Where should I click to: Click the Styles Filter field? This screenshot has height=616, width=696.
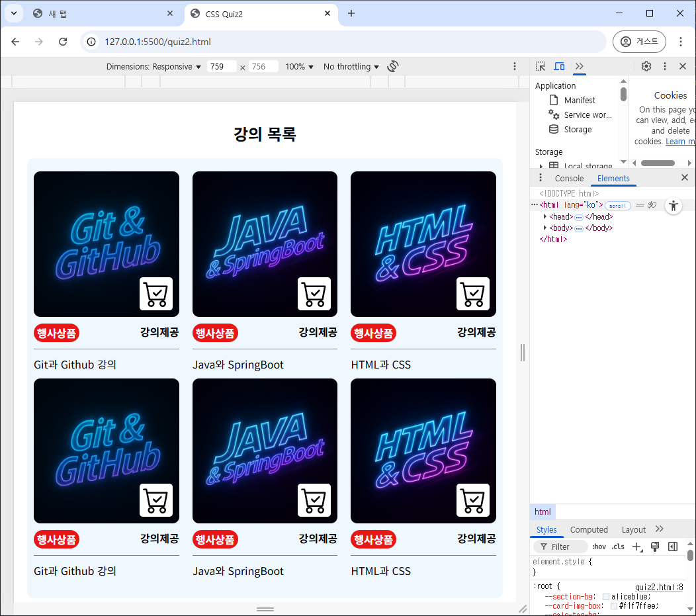[562, 547]
